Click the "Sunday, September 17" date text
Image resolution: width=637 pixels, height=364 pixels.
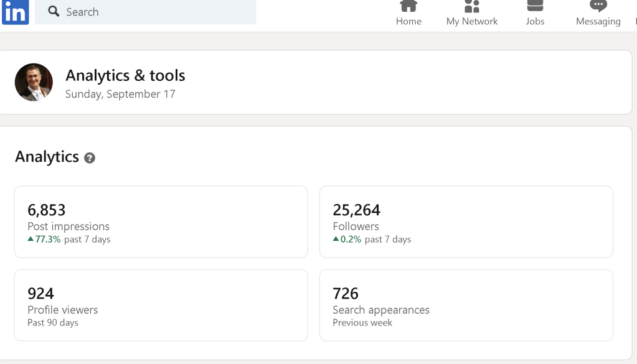120,94
